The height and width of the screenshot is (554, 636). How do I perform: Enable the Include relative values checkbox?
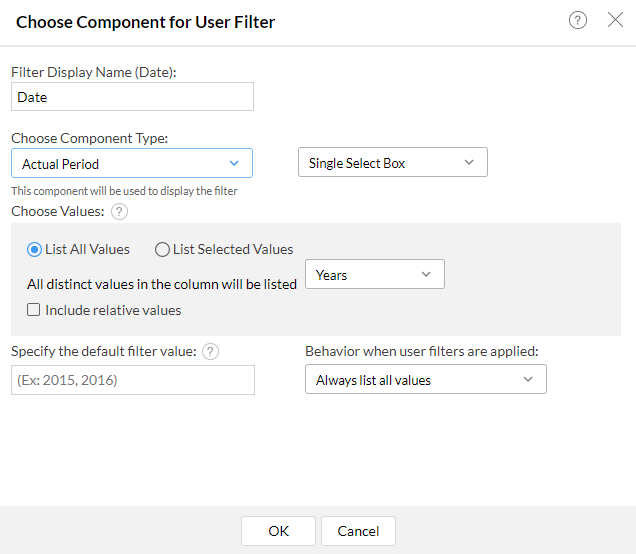(34, 310)
